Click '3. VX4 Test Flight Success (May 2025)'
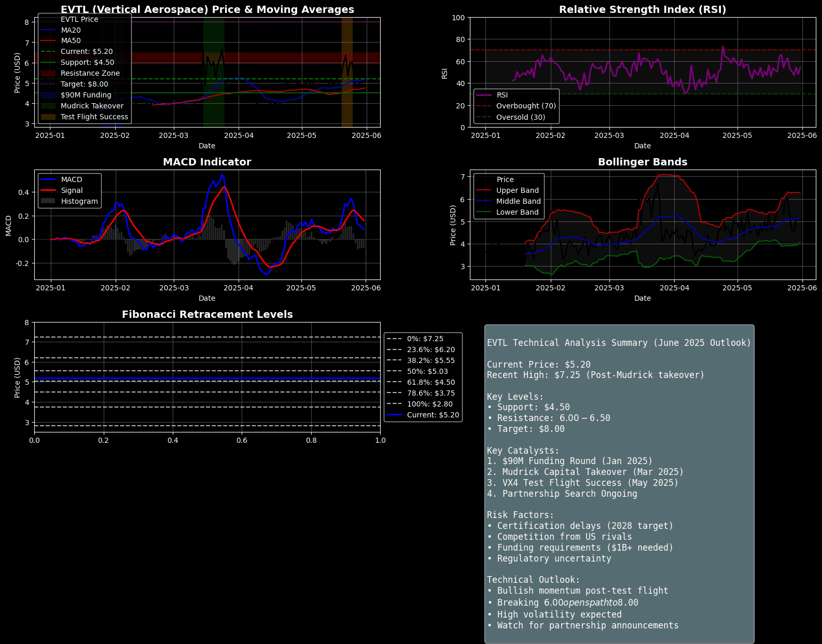The image size is (822, 644). (x=583, y=483)
